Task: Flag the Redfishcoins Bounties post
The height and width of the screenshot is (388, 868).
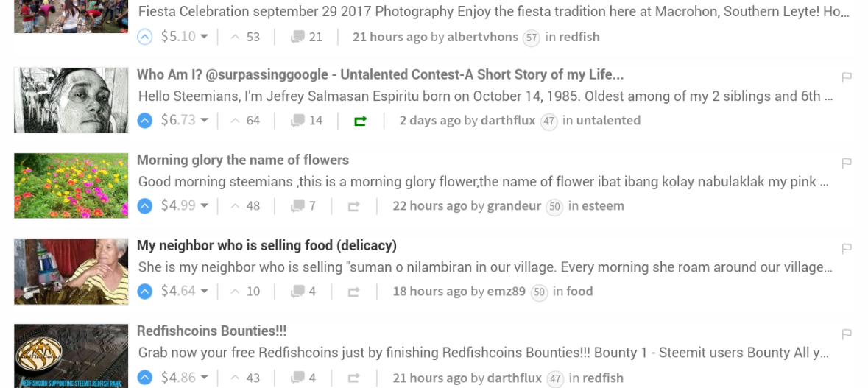Action: (x=846, y=334)
